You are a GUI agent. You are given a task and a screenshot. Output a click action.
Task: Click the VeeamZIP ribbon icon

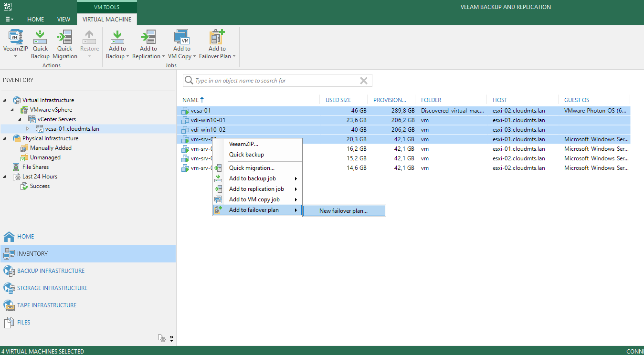[x=15, y=38]
